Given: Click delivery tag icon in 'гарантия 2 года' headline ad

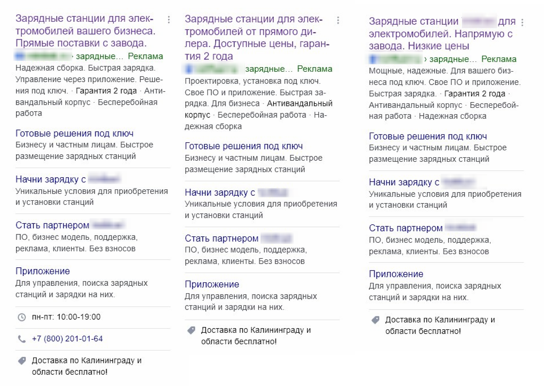Looking at the screenshot, I should 191,330.
